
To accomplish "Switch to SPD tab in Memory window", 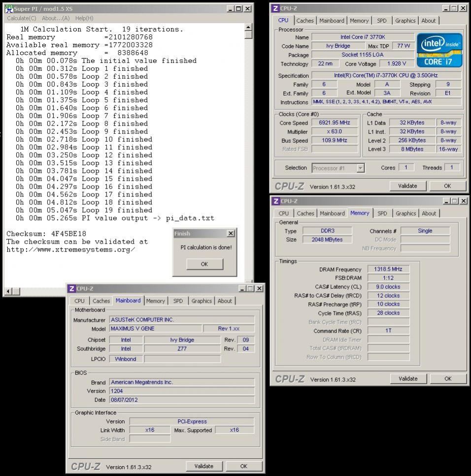I will 382,214.
